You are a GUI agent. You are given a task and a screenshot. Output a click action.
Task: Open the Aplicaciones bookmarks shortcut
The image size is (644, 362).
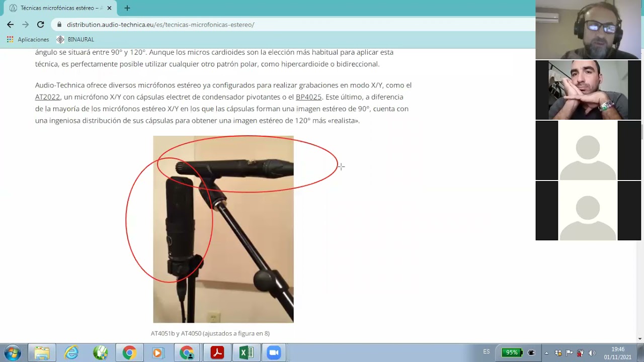coord(28,39)
